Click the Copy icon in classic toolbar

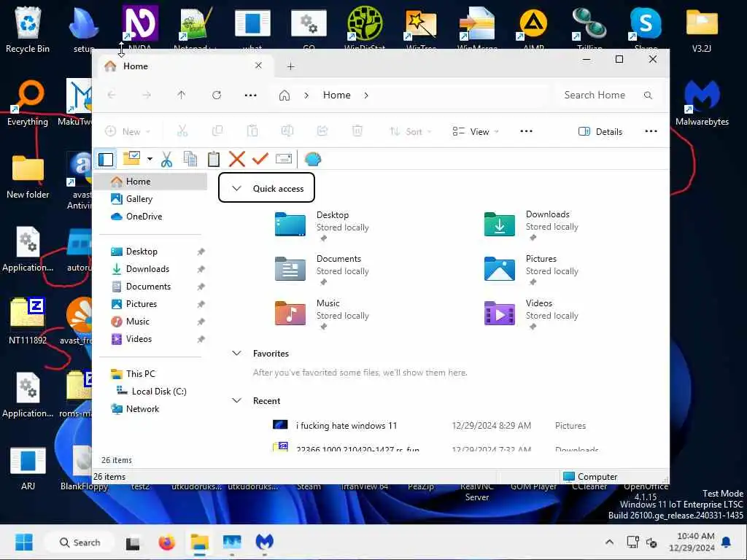coord(190,159)
